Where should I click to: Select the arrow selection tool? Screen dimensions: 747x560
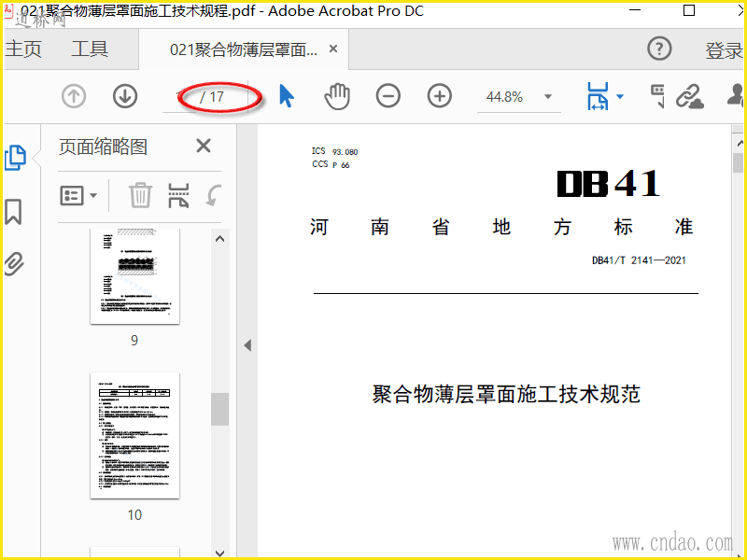coord(286,96)
